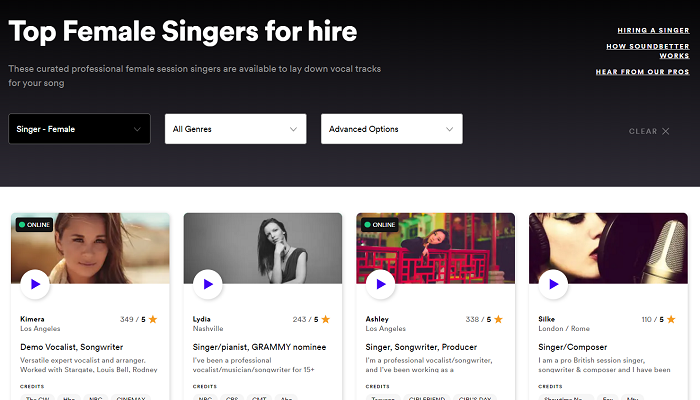Play Lydia's vocal demo
Image resolution: width=700 pixels, height=400 pixels.
(x=208, y=284)
